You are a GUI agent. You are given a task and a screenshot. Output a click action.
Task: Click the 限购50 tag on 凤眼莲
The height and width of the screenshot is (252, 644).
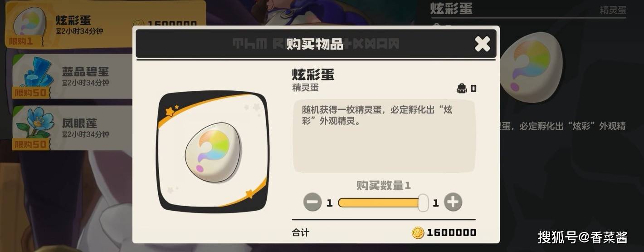coord(31,145)
